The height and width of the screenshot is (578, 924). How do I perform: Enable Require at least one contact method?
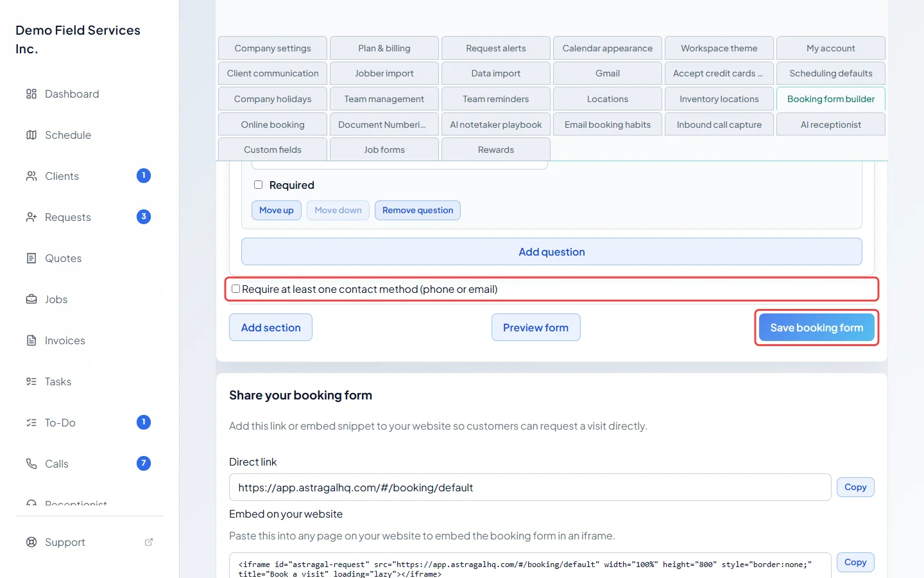236,289
